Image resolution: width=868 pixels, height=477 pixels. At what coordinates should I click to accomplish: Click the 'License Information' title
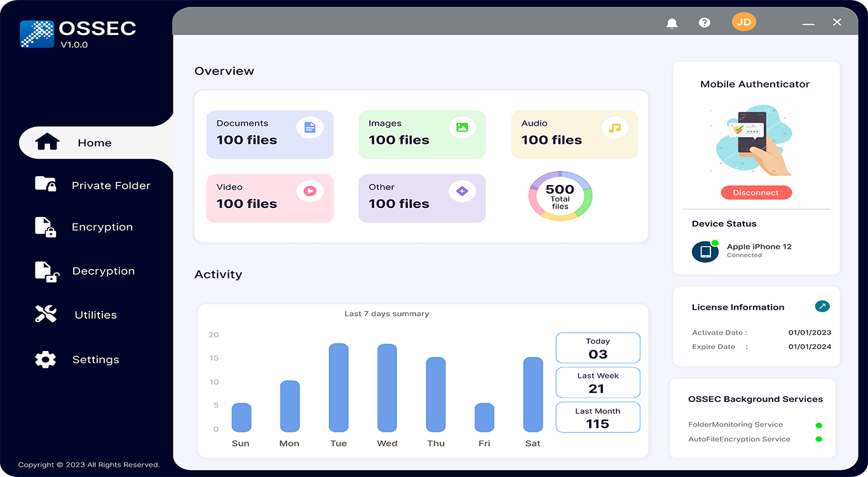(738, 307)
